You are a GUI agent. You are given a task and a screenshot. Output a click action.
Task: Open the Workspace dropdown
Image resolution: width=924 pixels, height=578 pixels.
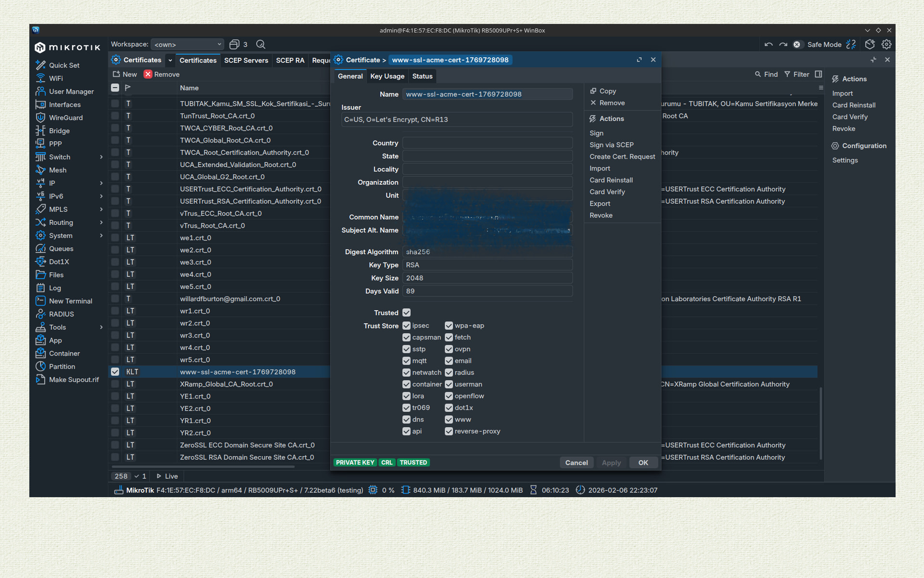point(187,44)
